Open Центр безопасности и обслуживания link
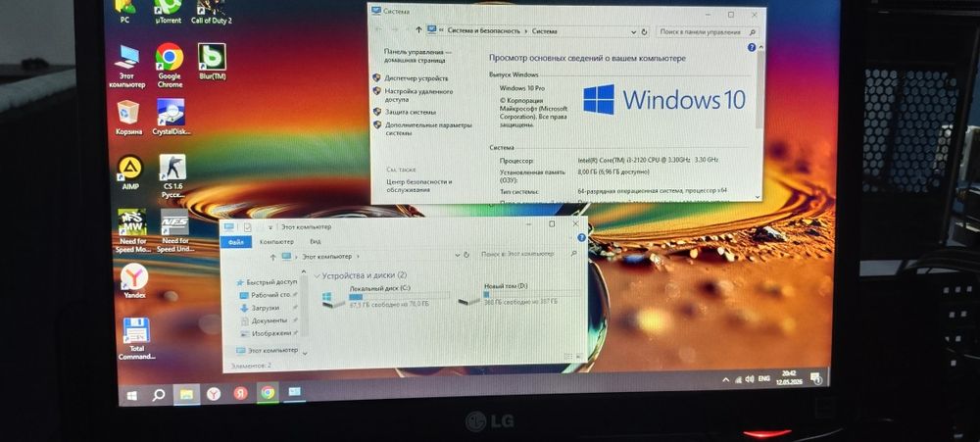 point(418,185)
